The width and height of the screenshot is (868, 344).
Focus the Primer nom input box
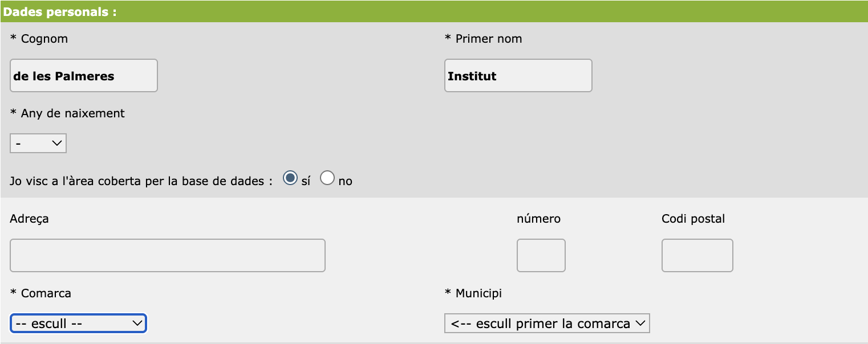(518, 76)
